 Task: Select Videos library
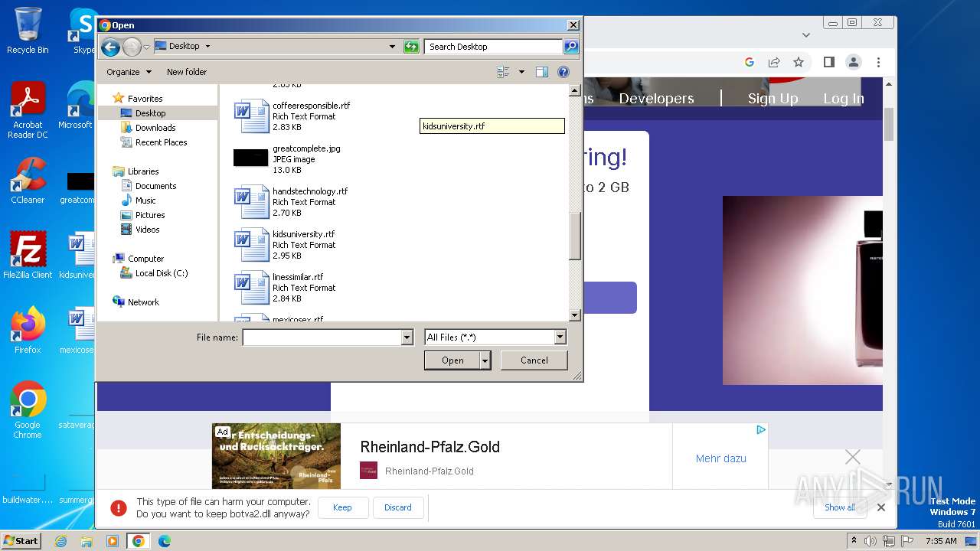click(x=147, y=230)
